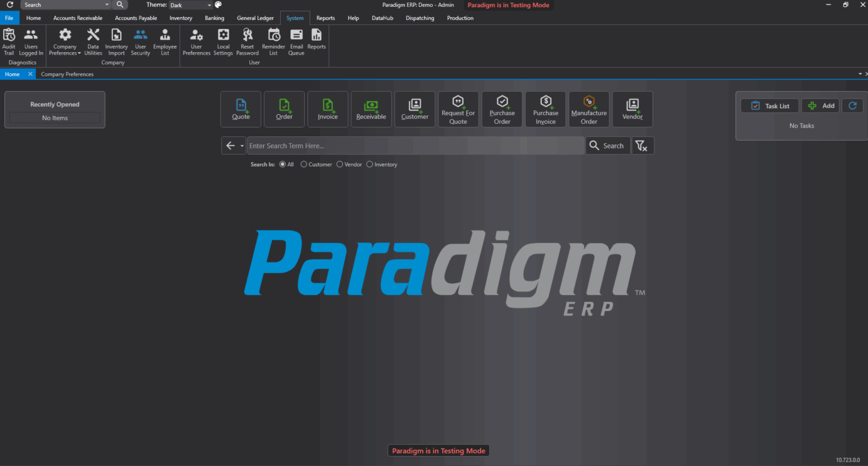Screen dimensions: 868x466
Task: Create a new Receivable
Action: (x=371, y=109)
